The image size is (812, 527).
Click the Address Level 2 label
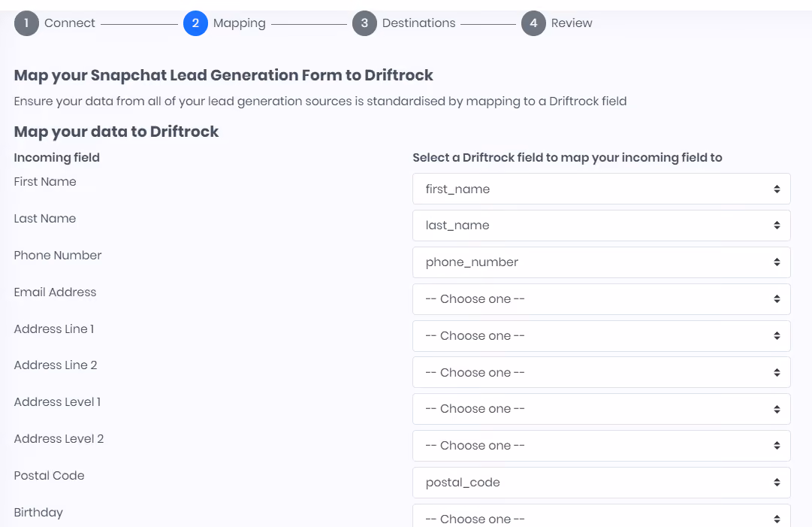tap(59, 439)
